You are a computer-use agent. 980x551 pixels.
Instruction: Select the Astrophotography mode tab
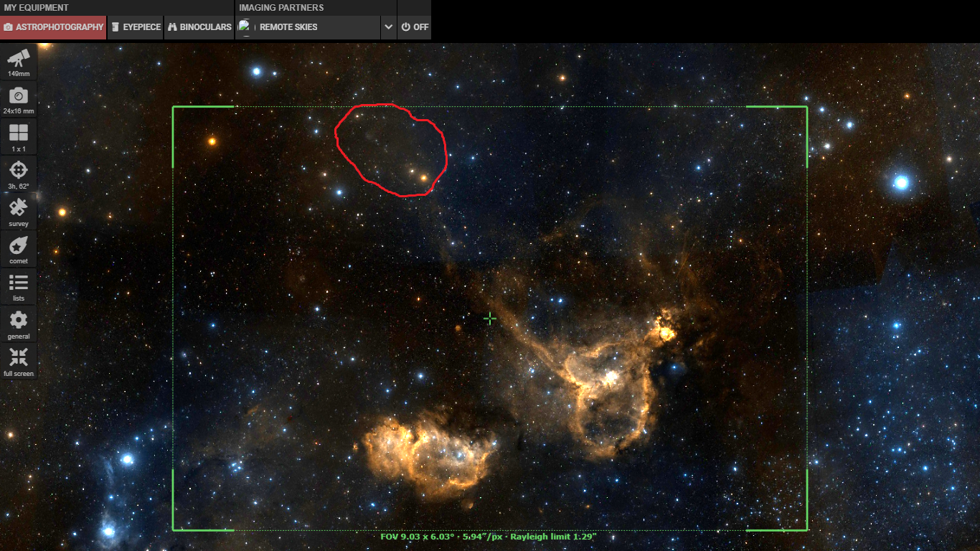pyautogui.click(x=54, y=27)
